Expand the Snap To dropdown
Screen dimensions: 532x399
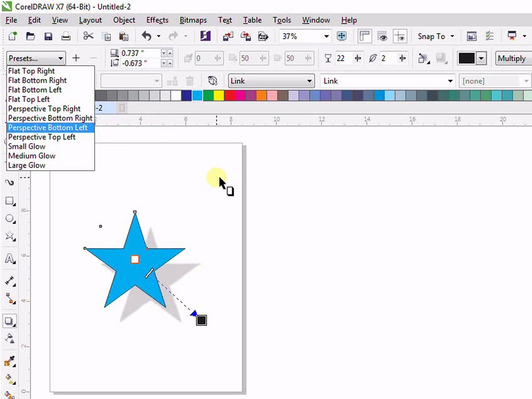click(x=436, y=37)
